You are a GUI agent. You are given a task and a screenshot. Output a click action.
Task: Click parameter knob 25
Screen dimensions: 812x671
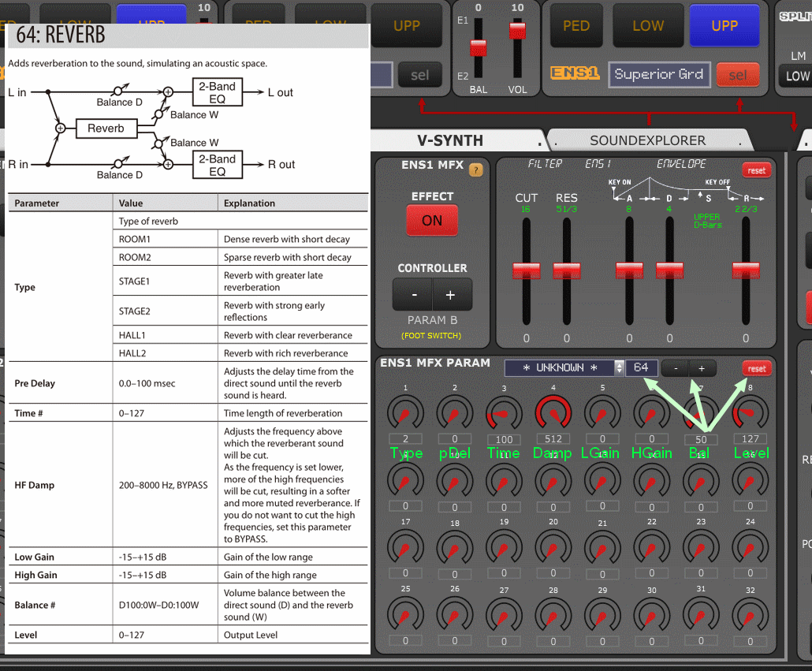405,616
